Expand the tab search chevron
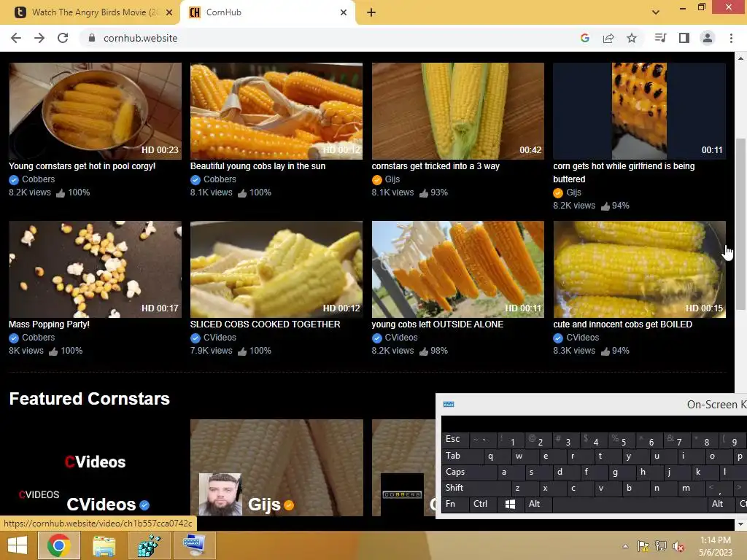 656,12
